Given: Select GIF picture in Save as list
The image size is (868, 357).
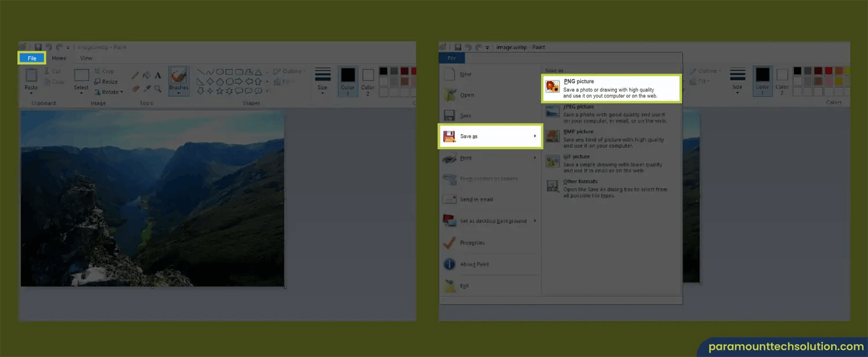Looking at the screenshot, I should [x=612, y=164].
